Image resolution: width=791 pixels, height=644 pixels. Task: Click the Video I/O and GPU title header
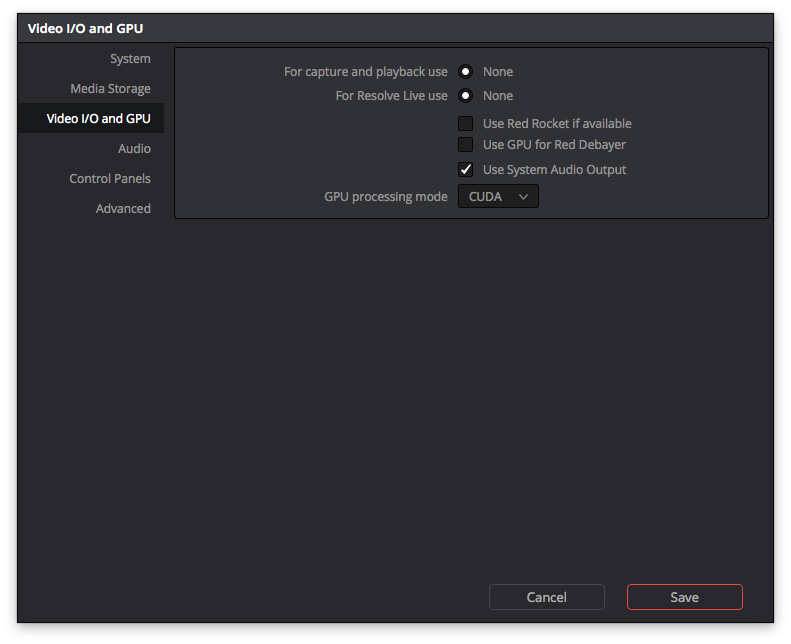(x=85, y=28)
